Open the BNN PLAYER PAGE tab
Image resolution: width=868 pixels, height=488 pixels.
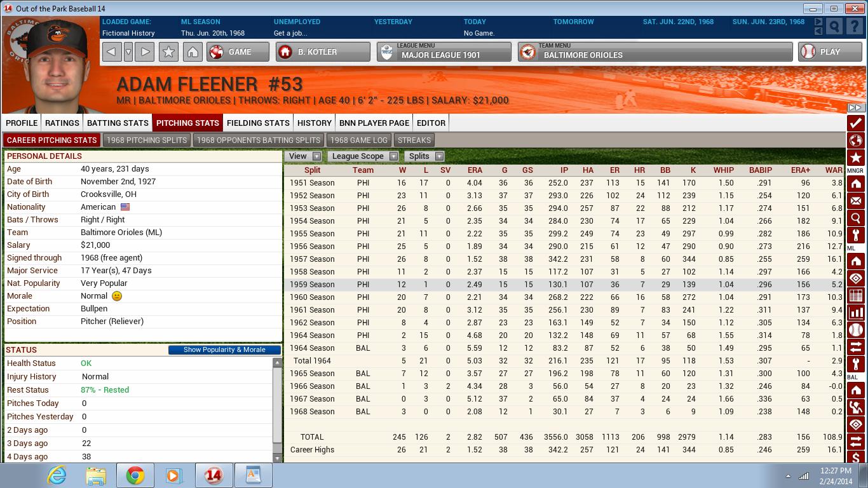pyautogui.click(x=374, y=123)
